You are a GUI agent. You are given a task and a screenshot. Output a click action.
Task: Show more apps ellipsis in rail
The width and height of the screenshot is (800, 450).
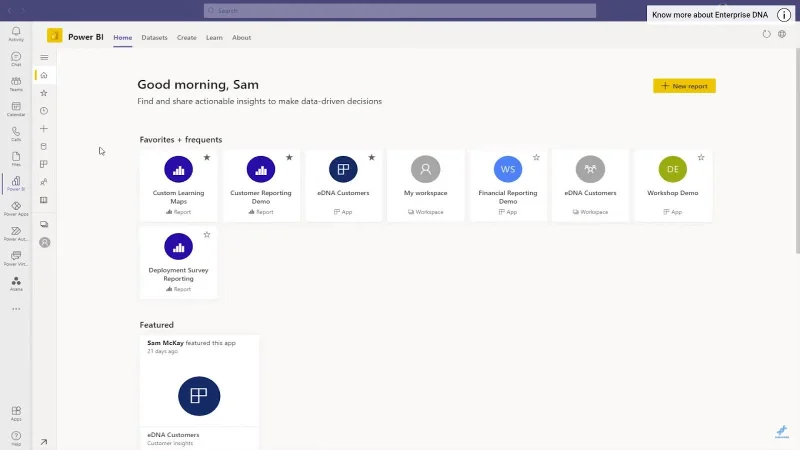[x=16, y=309]
